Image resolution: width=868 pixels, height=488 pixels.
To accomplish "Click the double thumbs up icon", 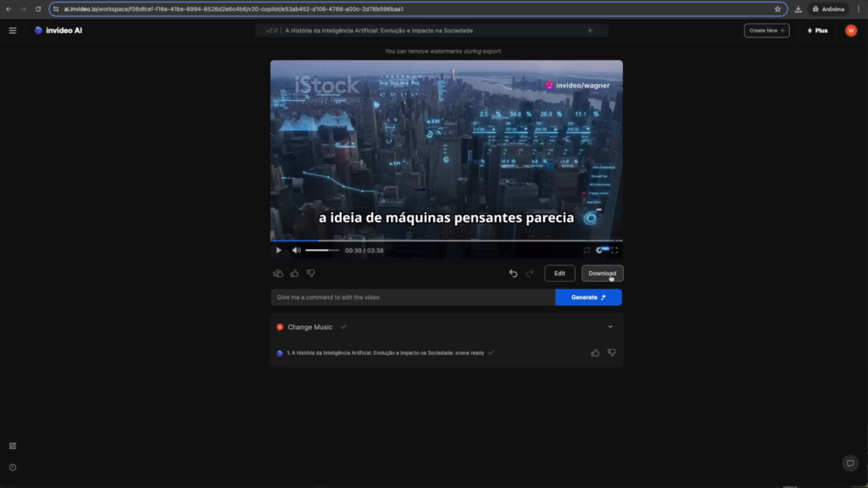I will click(278, 274).
